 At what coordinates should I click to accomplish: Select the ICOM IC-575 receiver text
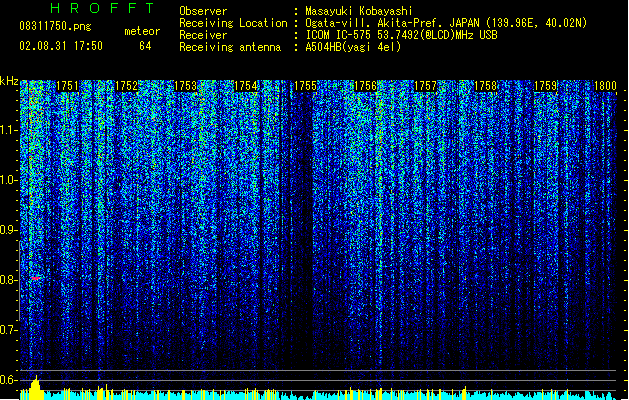tap(401, 35)
